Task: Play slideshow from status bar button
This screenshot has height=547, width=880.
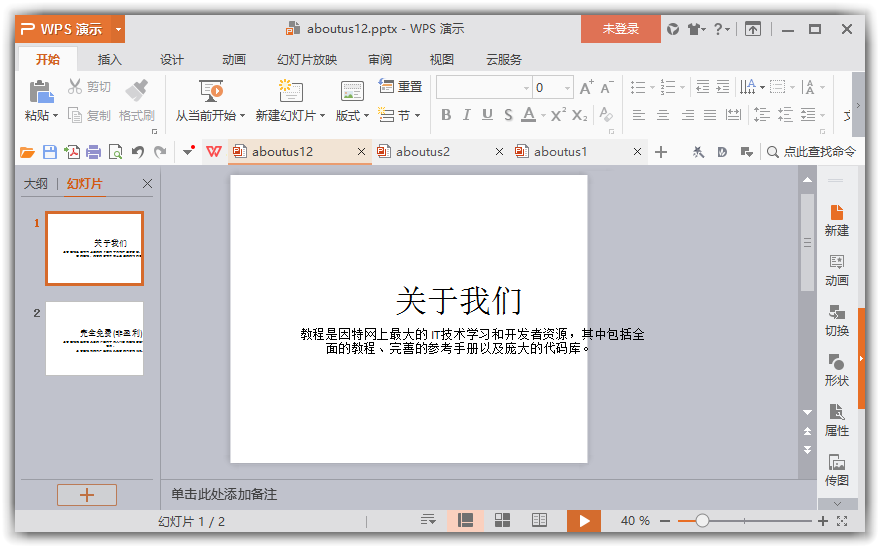Action: 584,521
